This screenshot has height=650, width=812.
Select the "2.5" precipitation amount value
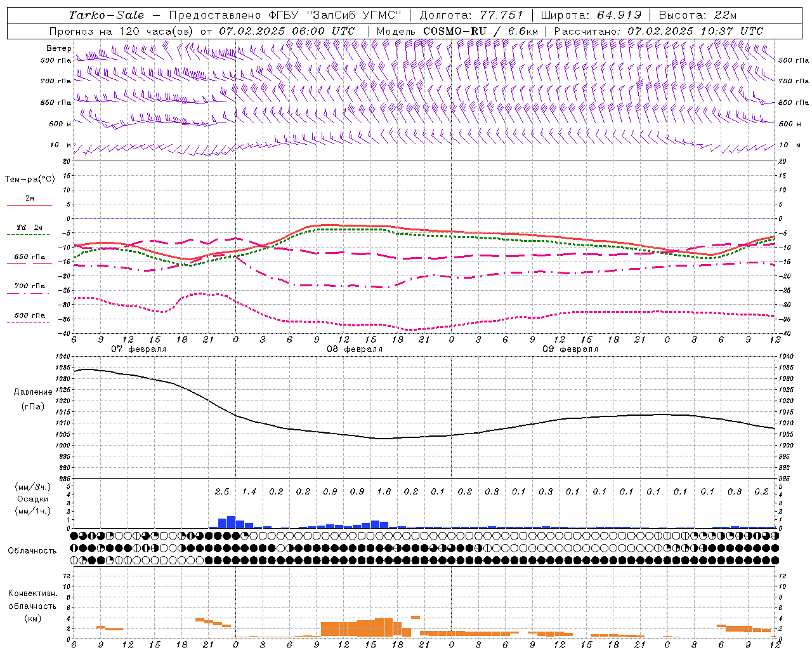222,492
